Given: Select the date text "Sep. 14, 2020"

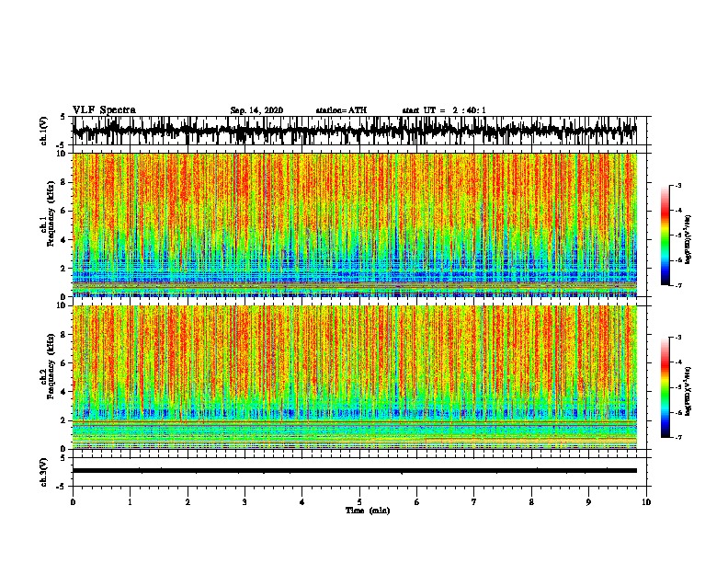Looking at the screenshot, I should coord(256,110).
